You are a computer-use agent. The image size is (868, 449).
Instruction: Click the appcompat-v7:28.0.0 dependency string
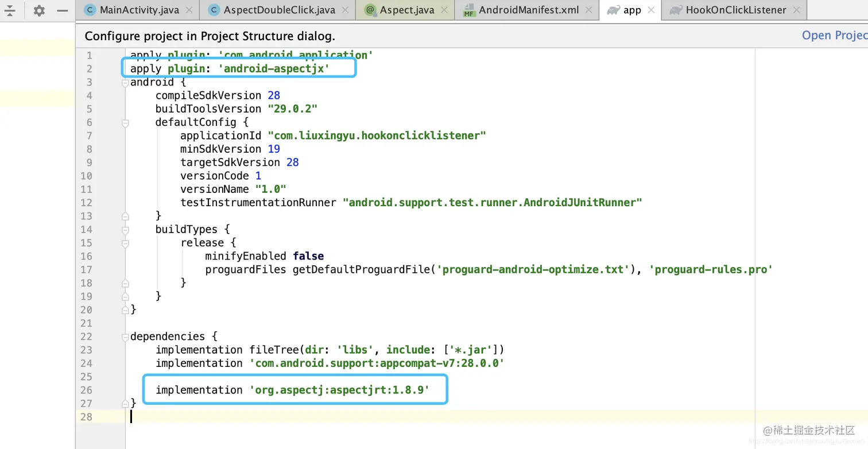pos(377,363)
